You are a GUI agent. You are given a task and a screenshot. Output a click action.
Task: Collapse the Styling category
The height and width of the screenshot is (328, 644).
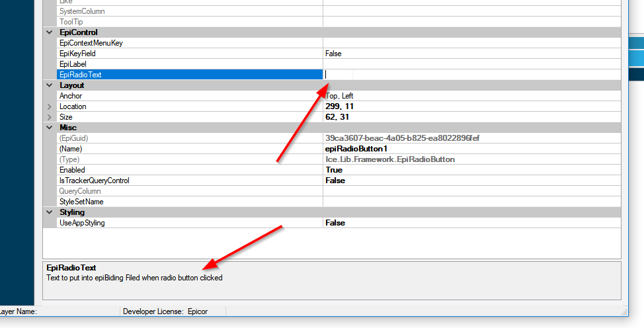click(x=50, y=212)
